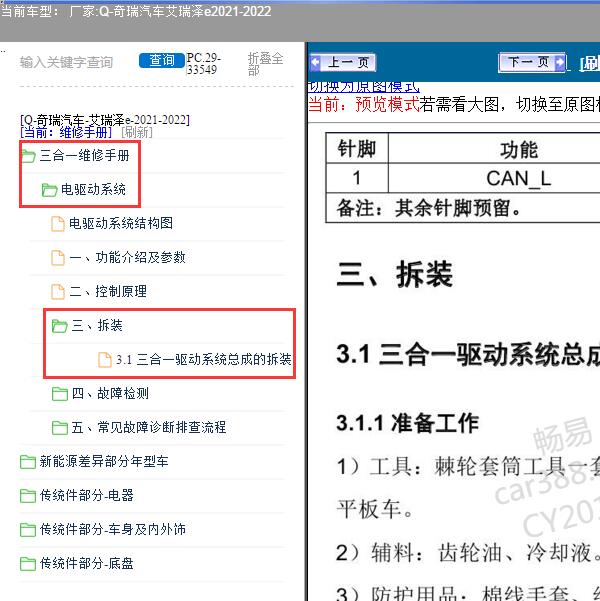Screen dimensions: 600x601
Task: Go to previous page with 上一页
Action: (342, 62)
